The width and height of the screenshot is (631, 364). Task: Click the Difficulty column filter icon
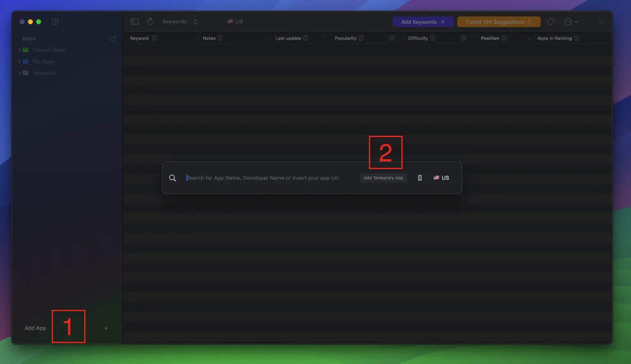click(x=463, y=38)
